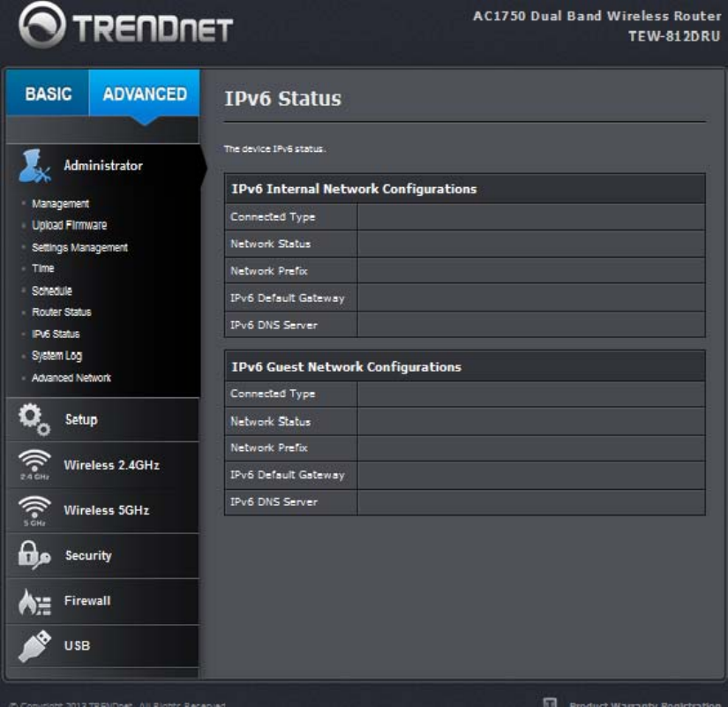Open the Schedule page
Screen dimensions: 728x707
(x=51, y=290)
